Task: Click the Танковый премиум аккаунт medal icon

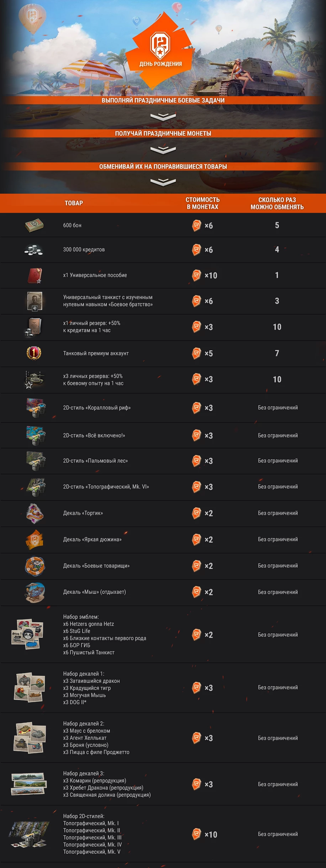Action: click(x=34, y=353)
